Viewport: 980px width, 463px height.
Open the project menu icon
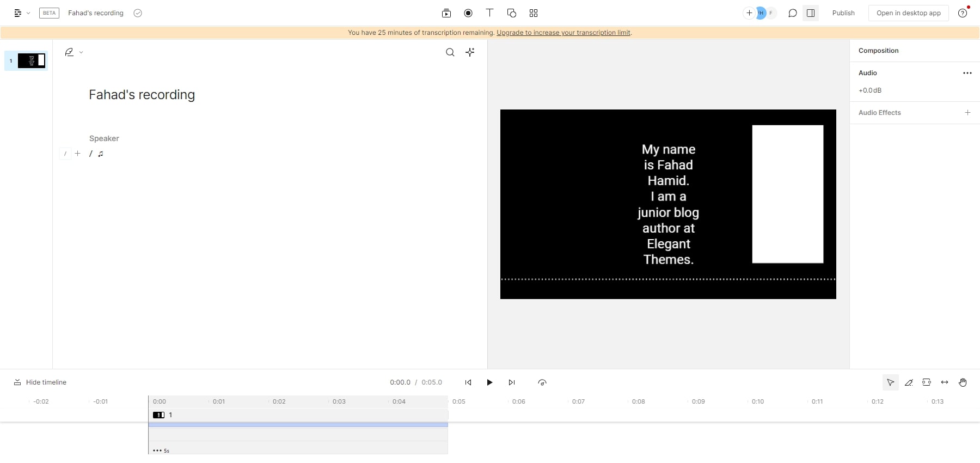pos(18,13)
